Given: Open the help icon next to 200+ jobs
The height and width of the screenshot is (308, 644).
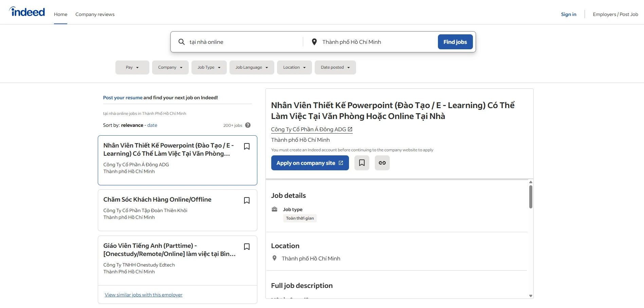Looking at the screenshot, I should (x=248, y=125).
